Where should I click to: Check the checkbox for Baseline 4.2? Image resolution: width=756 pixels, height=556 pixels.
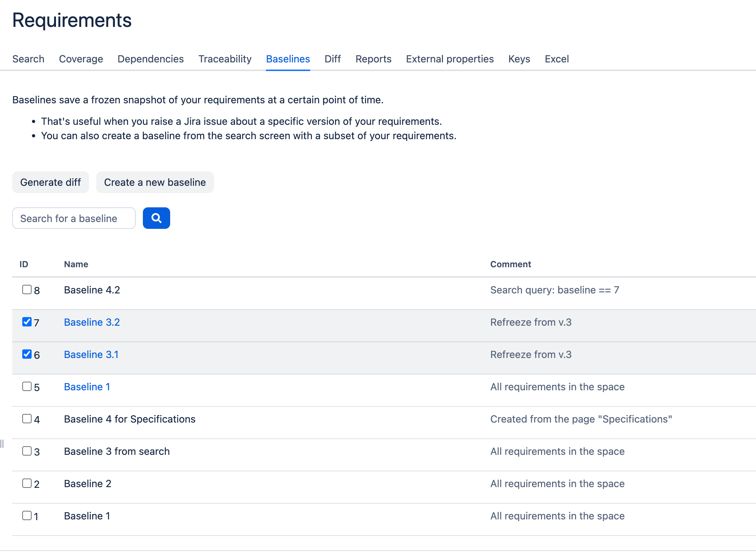(27, 289)
